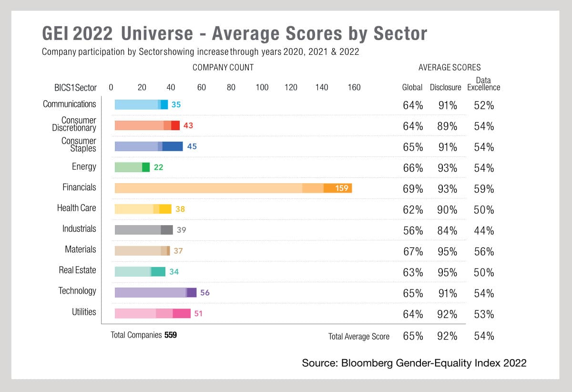Click the Communications sector label
The width and height of the screenshot is (572, 392).
point(70,104)
